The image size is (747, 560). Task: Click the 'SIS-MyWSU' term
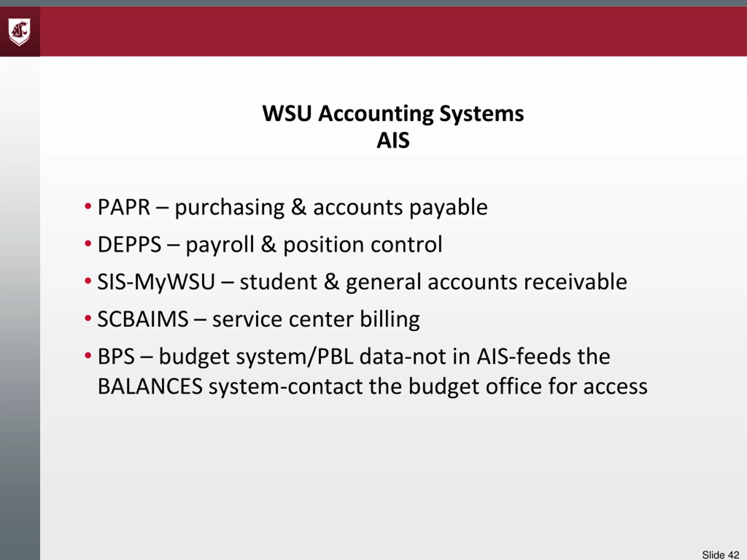(x=156, y=282)
